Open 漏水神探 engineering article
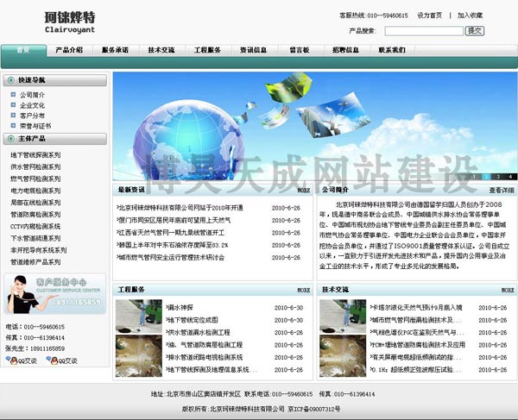Viewport: 518px width, 420px height. pyautogui.click(x=180, y=308)
